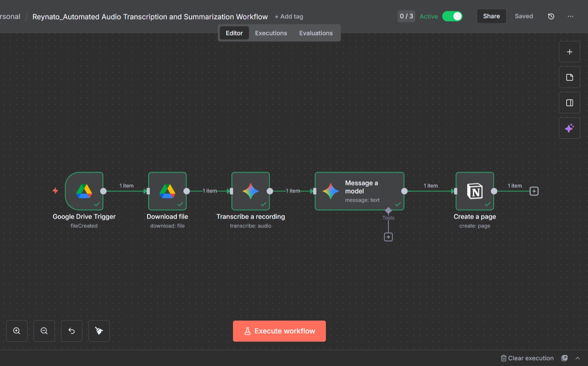
Task: Click the '1 item' label after Download file
Action: (x=210, y=191)
